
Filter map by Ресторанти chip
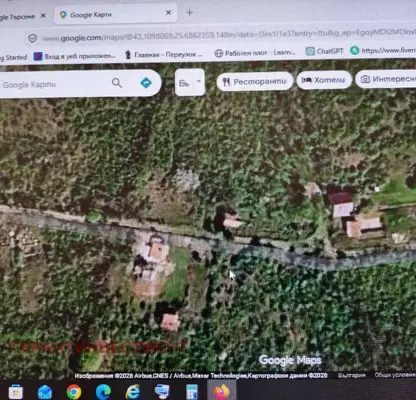click(255, 81)
